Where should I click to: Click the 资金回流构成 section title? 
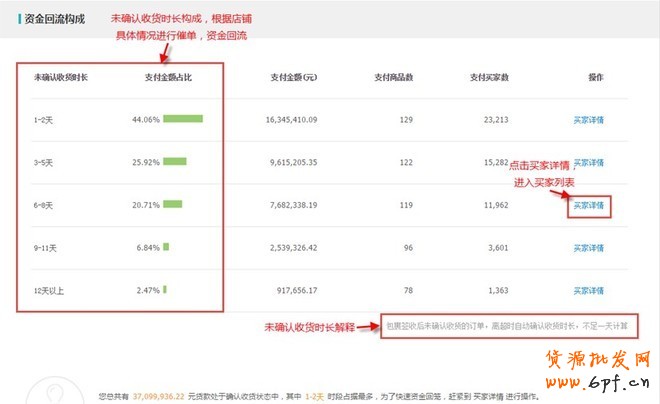pos(57,18)
